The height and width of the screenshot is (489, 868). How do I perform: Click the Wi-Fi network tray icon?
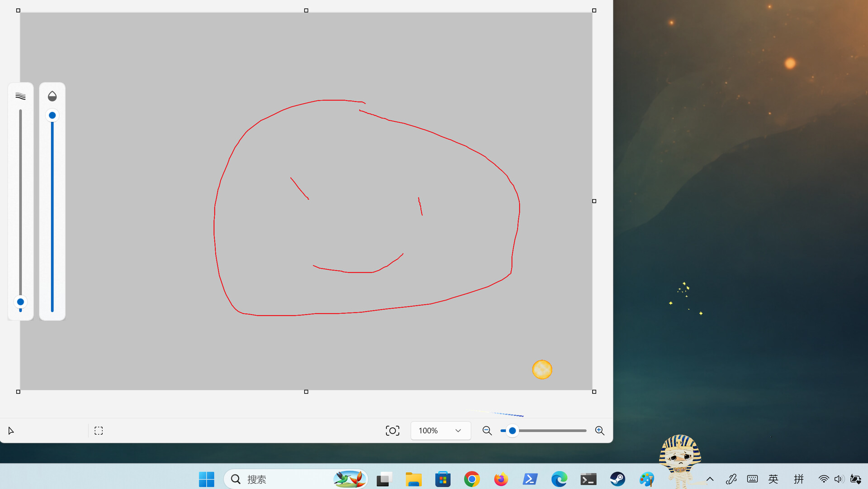pyautogui.click(x=824, y=479)
